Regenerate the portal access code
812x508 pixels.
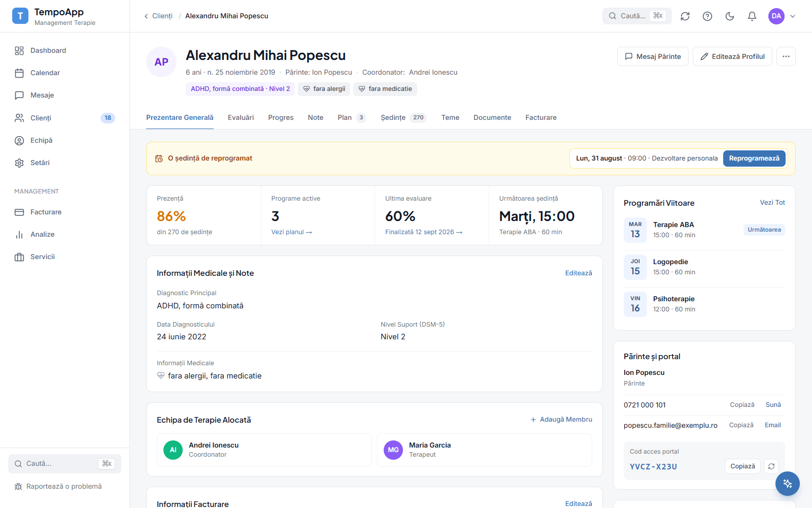pos(771,466)
